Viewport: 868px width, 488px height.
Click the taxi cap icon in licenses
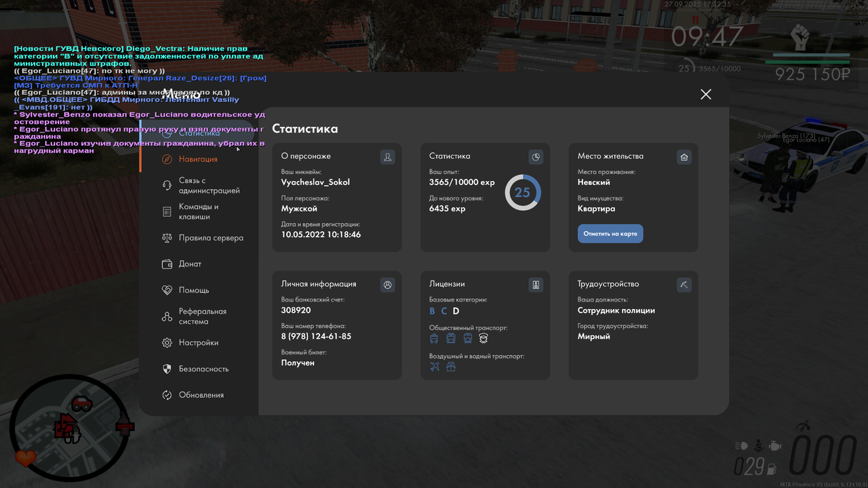tap(483, 338)
